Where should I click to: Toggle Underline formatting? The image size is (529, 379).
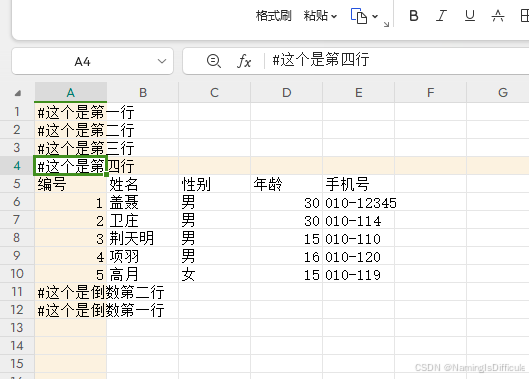pyautogui.click(x=470, y=16)
